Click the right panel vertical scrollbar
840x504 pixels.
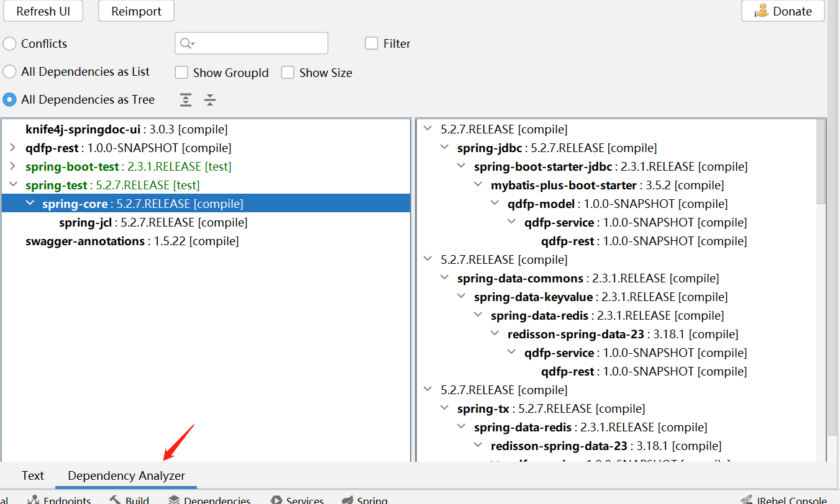[821, 162]
